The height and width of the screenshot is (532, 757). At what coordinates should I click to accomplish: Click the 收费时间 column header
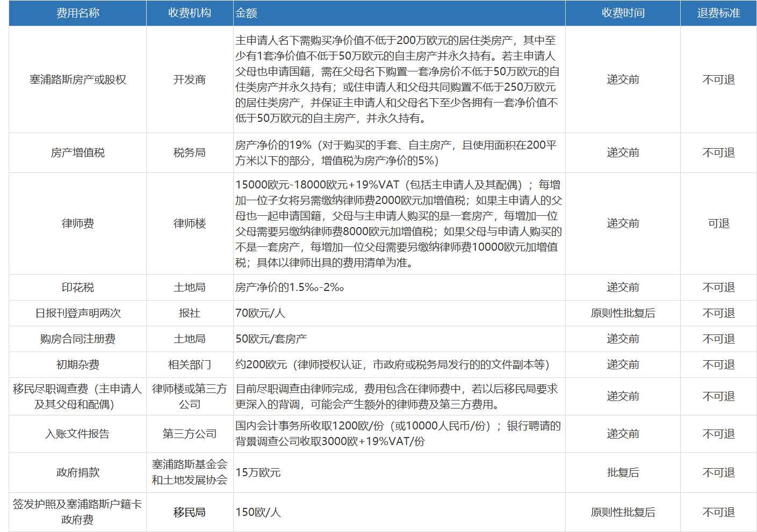coord(623,13)
